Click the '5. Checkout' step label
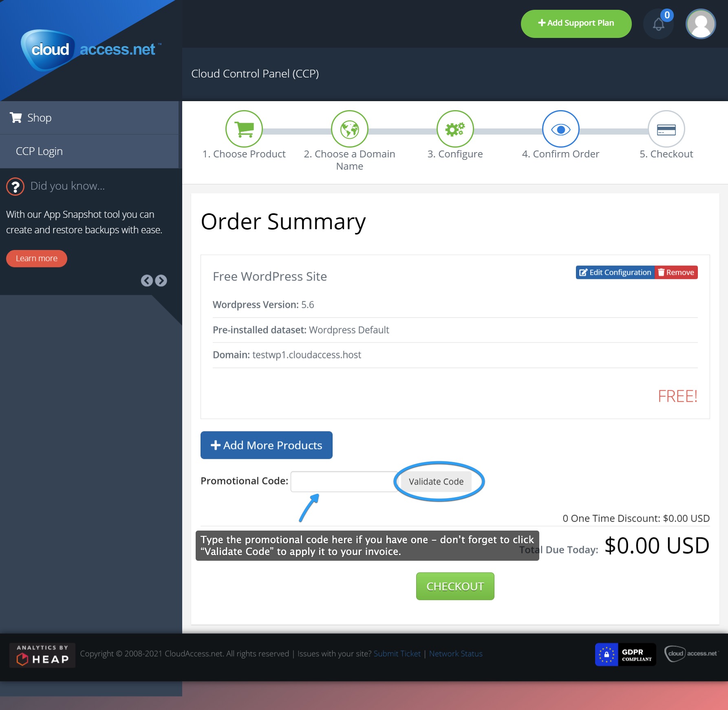The width and height of the screenshot is (728, 710). [666, 154]
